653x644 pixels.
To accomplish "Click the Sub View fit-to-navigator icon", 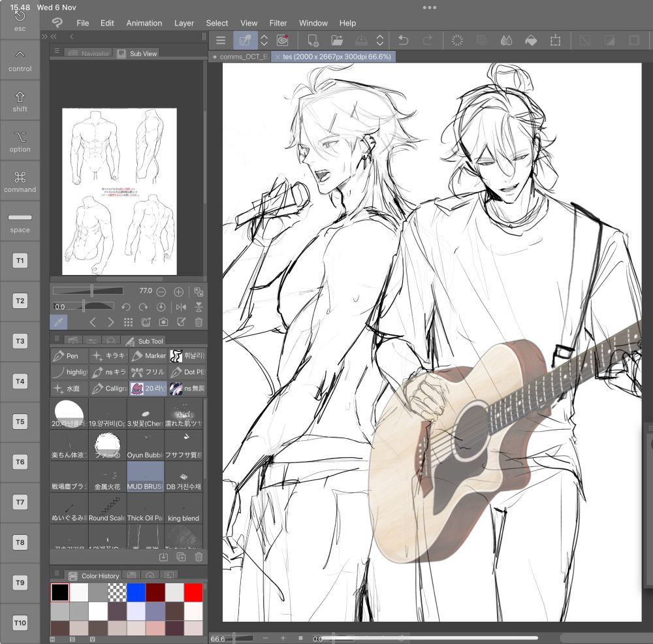I will tap(199, 292).
